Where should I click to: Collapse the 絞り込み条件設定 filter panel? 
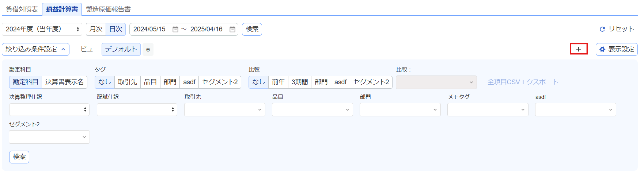(x=35, y=49)
